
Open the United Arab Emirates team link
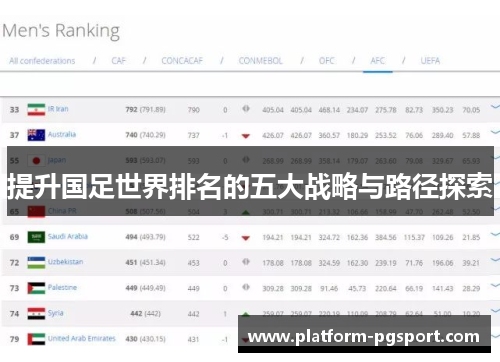tap(82, 338)
